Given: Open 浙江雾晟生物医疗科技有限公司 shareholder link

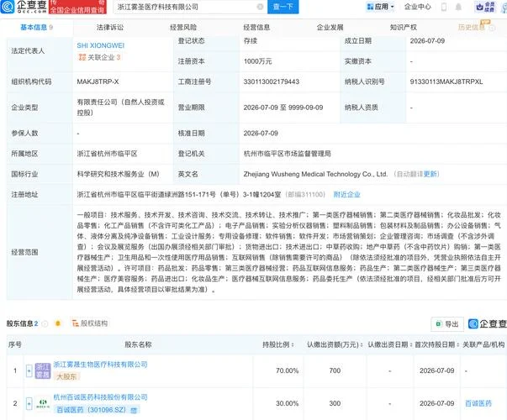Looking at the screenshot, I should (x=100, y=365).
